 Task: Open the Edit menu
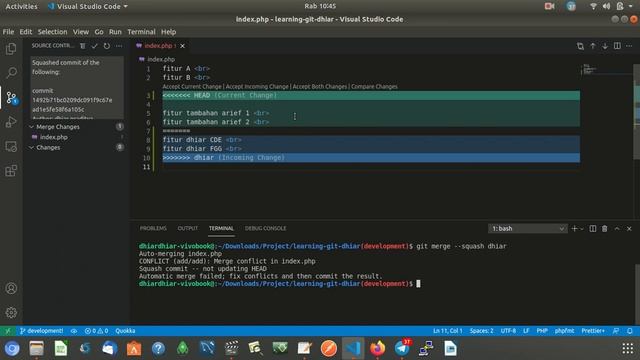(25, 32)
